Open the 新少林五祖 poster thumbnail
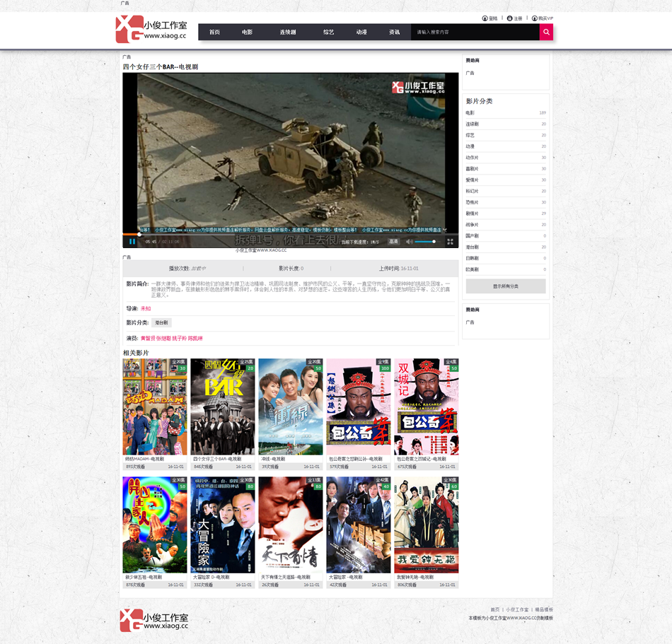This screenshot has width=672, height=644. pyautogui.click(x=155, y=525)
